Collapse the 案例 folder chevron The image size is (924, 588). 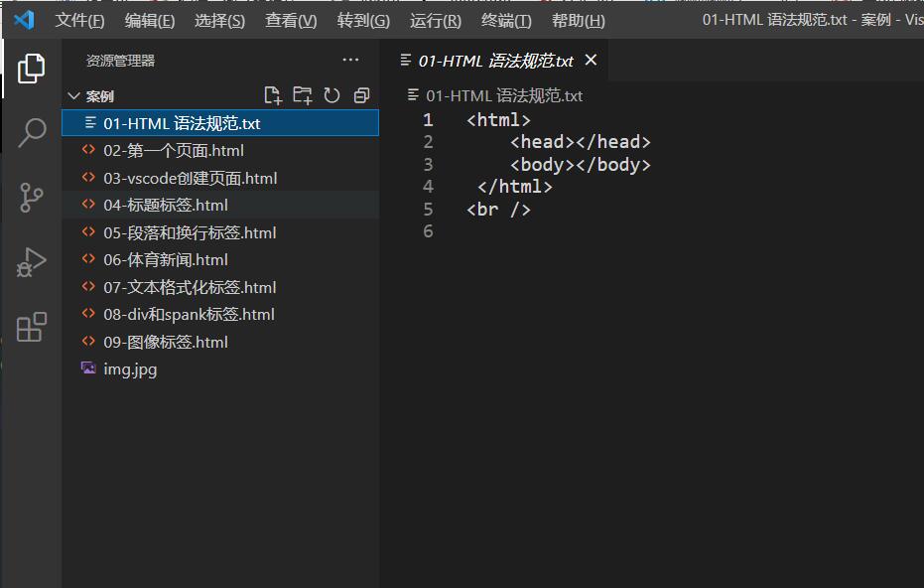click(74, 95)
